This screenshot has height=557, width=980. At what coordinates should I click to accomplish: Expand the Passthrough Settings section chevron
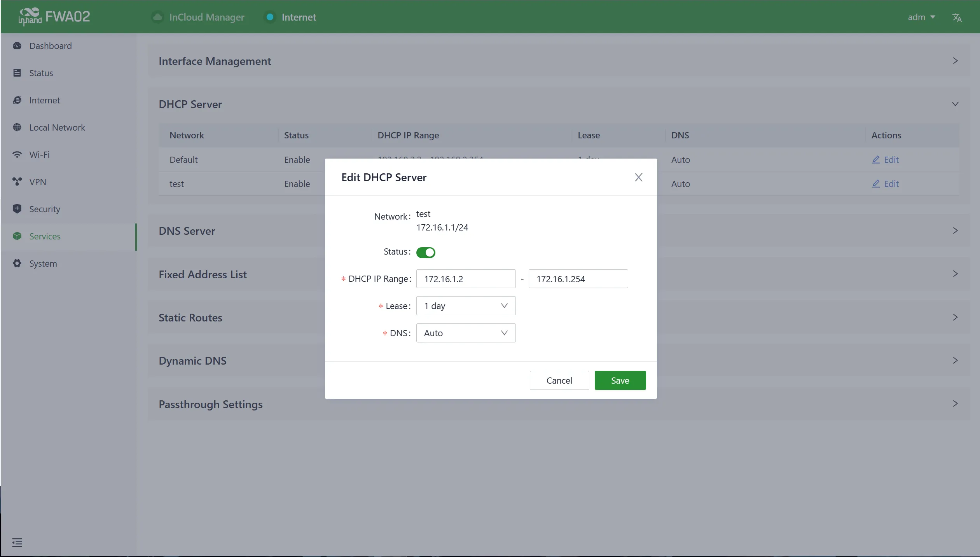(x=955, y=404)
